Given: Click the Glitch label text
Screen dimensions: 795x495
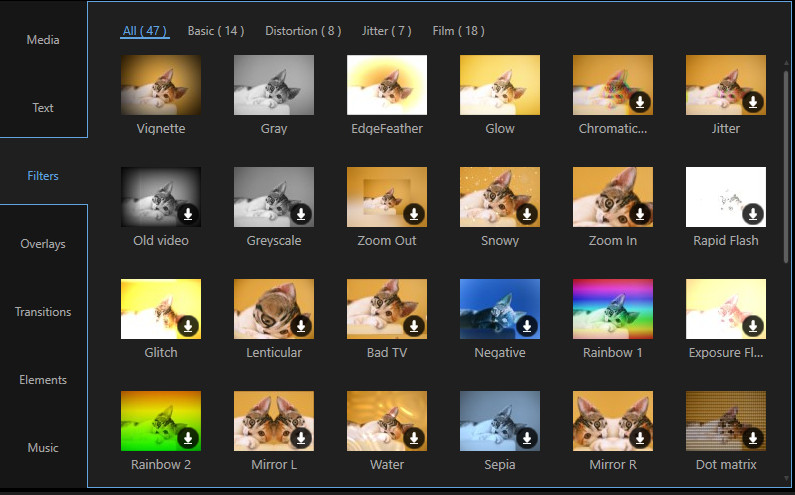Looking at the screenshot, I should click(161, 352).
